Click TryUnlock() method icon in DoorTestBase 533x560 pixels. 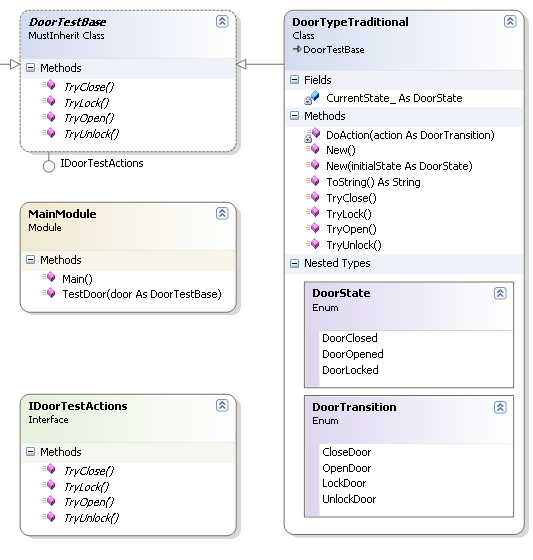click(x=49, y=132)
